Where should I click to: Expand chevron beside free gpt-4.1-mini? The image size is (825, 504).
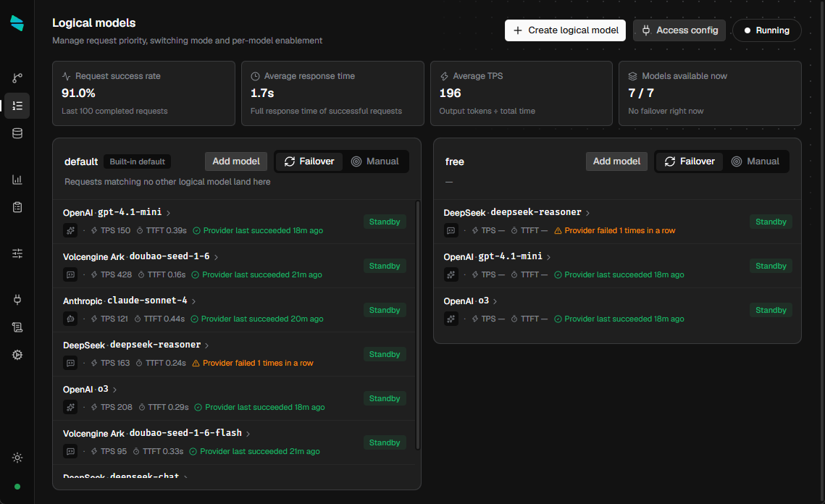click(549, 257)
